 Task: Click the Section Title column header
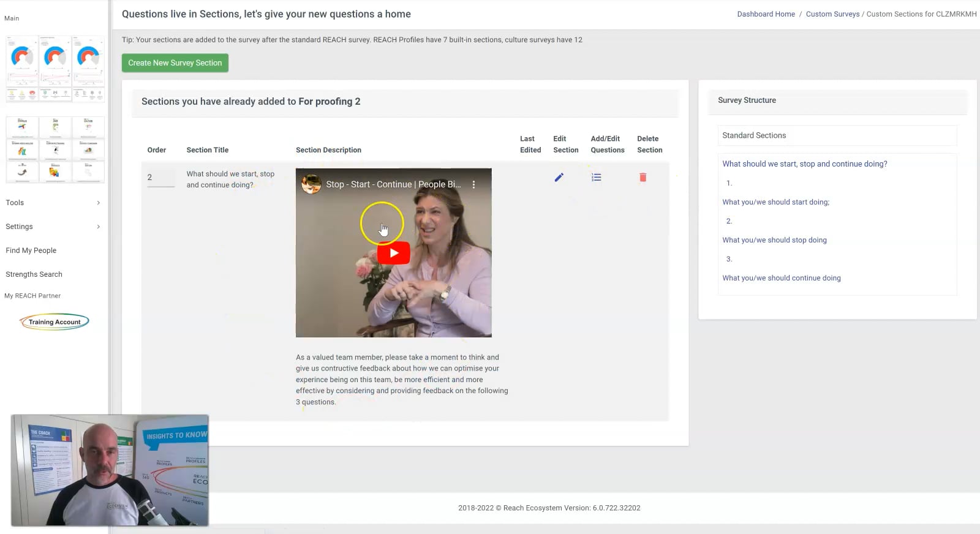207,150
